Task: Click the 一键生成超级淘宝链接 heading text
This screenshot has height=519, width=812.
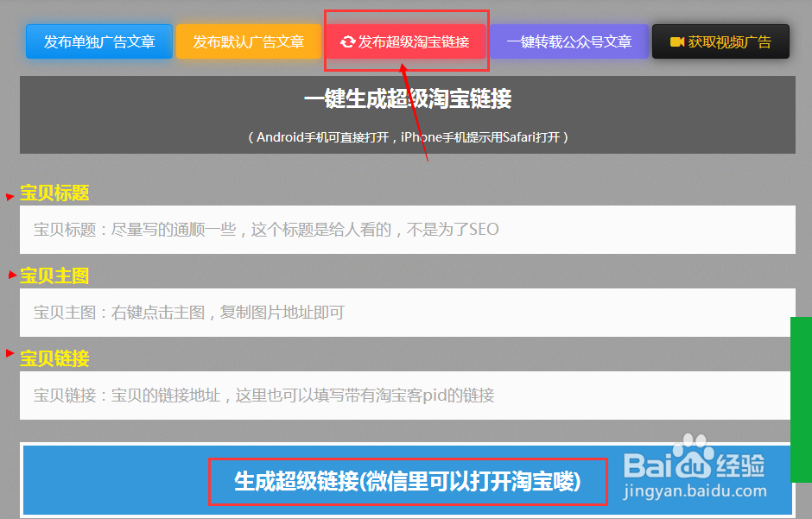Action: tap(408, 98)
